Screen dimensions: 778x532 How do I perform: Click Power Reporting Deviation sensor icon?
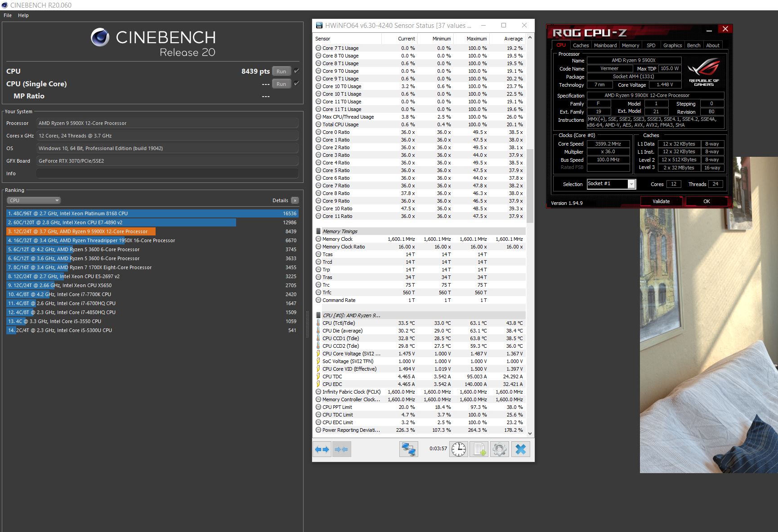coord(318,430)
